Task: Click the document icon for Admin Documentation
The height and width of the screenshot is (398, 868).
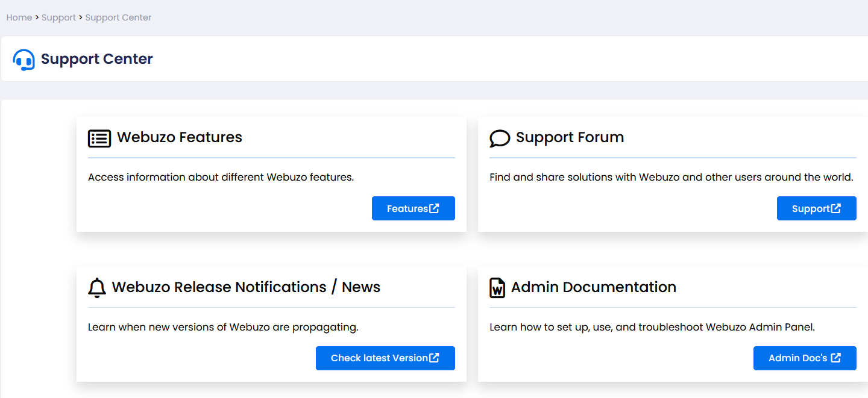Action: [x=497, y=288]
